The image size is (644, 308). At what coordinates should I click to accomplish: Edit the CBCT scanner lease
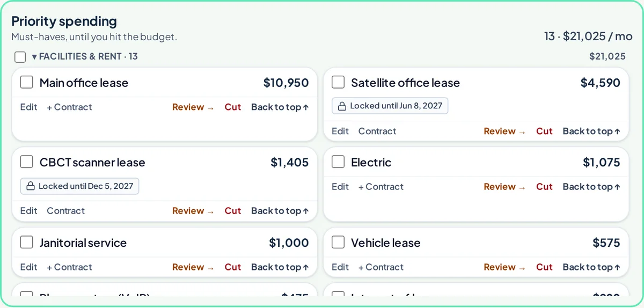(29, 211)
